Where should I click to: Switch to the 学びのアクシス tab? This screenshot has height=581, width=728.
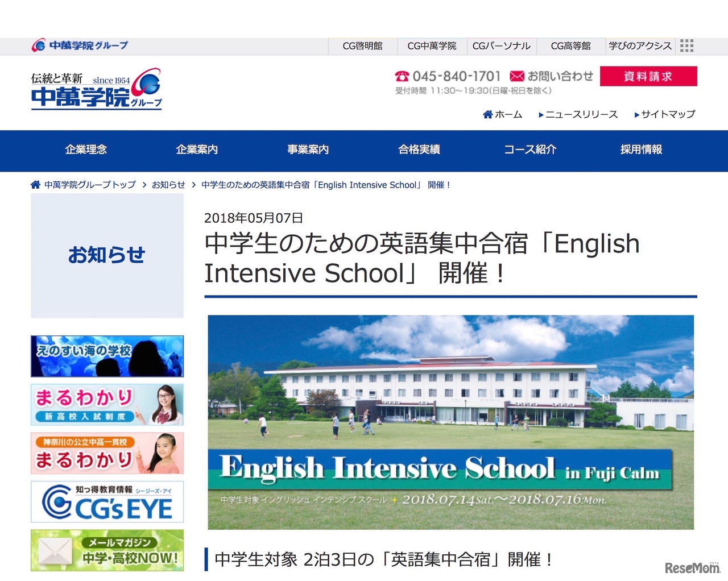pyautogui.click(x=639, y=46)
